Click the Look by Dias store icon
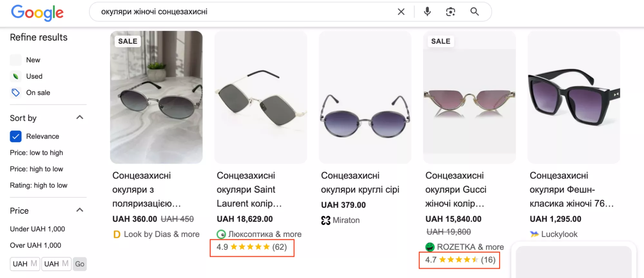 [x=116, y=234]
